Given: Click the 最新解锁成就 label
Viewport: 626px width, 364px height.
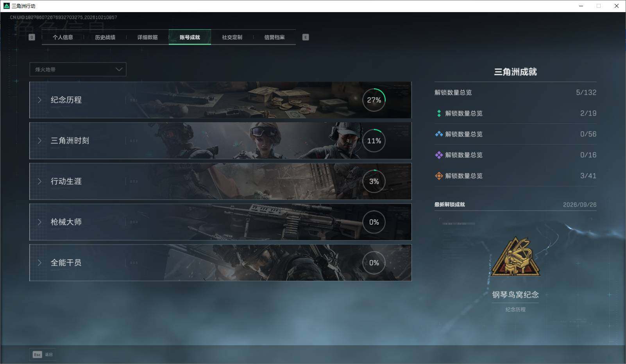Looking at the screenshot, I should coord(450,205).
